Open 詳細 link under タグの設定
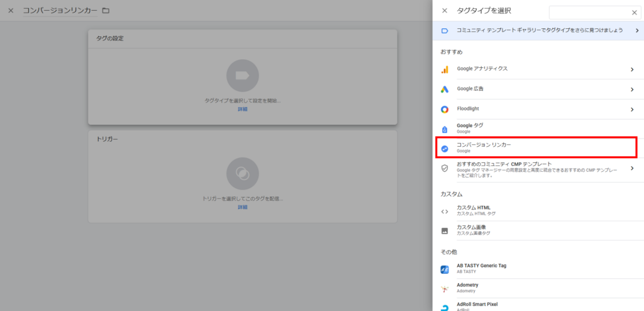 tap(243, 110)
